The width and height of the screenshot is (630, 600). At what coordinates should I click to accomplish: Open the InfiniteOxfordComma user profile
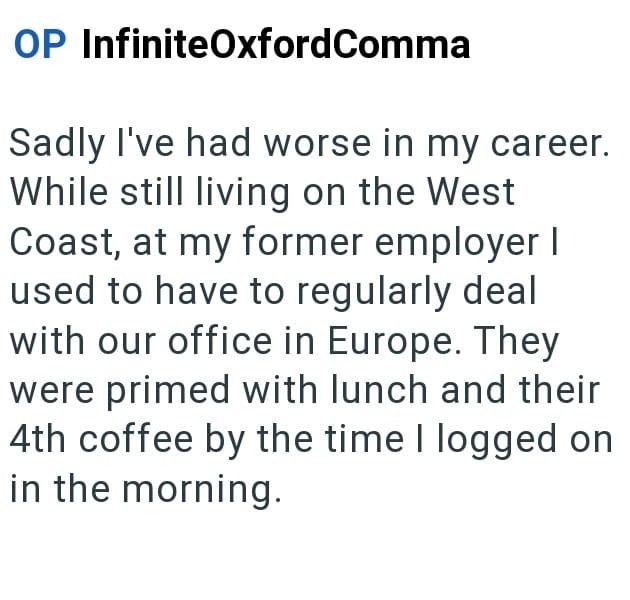pyautogui.click(x=274, y=44)
